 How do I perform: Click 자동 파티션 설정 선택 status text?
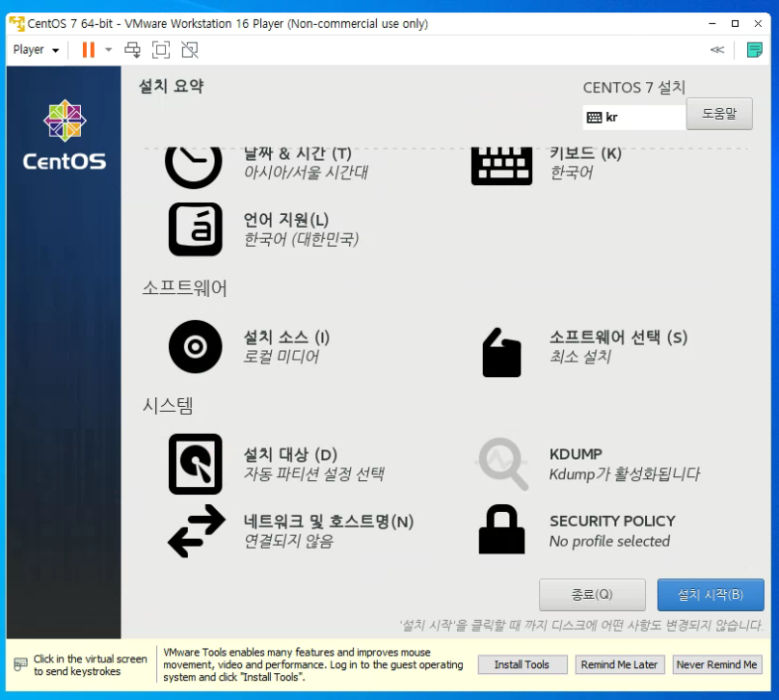click(x=314, y=474)
